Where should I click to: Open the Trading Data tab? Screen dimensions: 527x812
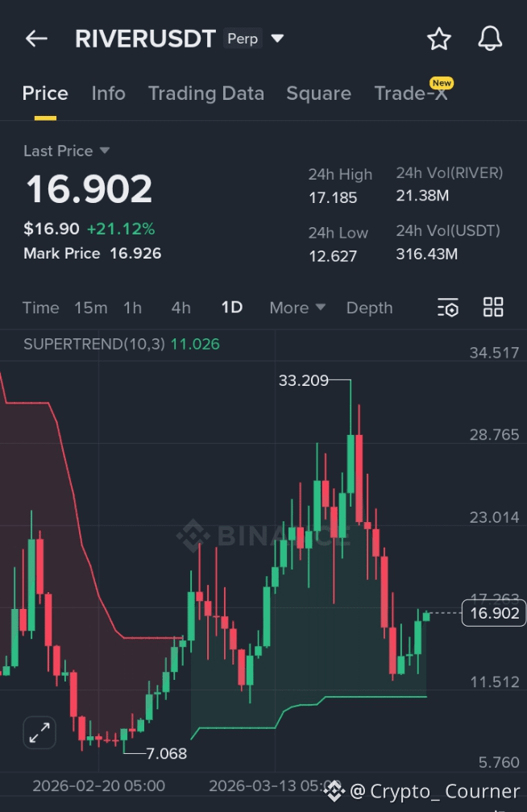[206, 93]
